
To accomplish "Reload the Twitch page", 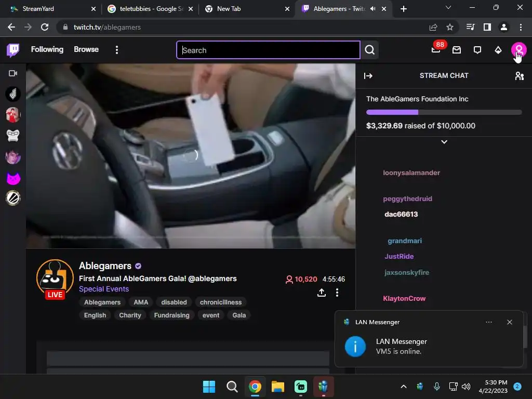I will 45,27.
